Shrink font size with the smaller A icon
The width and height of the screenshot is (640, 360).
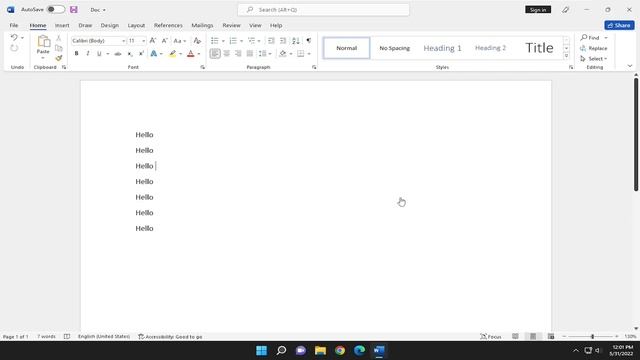[164, 41]
